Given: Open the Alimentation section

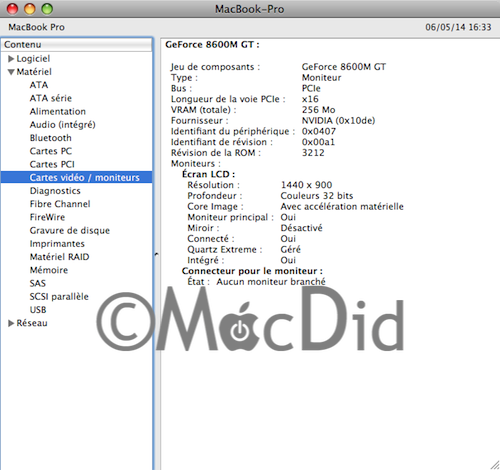Looking at the screenshot, I should point(58,111).
